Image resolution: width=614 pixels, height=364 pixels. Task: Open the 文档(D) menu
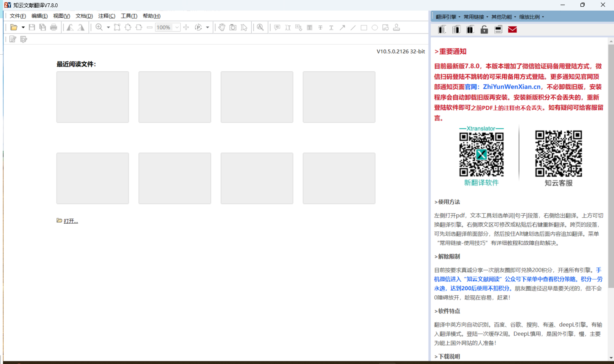[84, 16]
